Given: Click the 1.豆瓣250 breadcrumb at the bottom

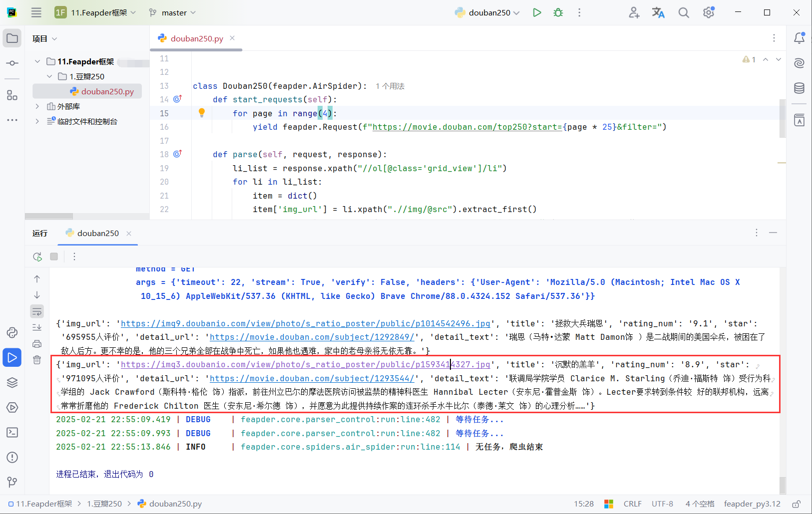Looking at the screenshot, I should point(104,504).
